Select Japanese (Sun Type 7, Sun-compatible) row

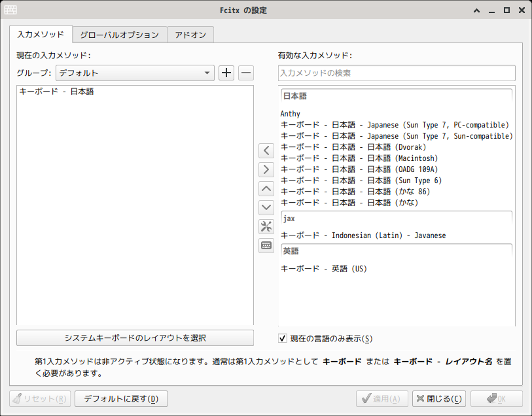396,136
